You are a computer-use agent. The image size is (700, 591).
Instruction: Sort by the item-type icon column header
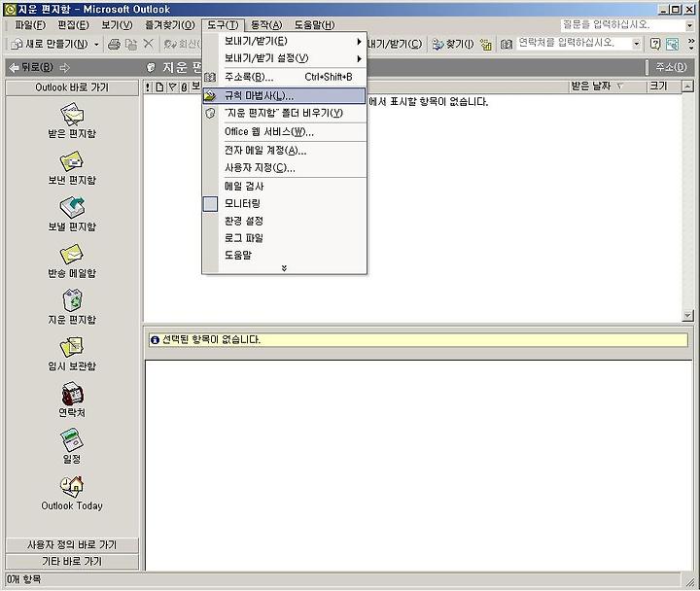[x=159, y=87]
